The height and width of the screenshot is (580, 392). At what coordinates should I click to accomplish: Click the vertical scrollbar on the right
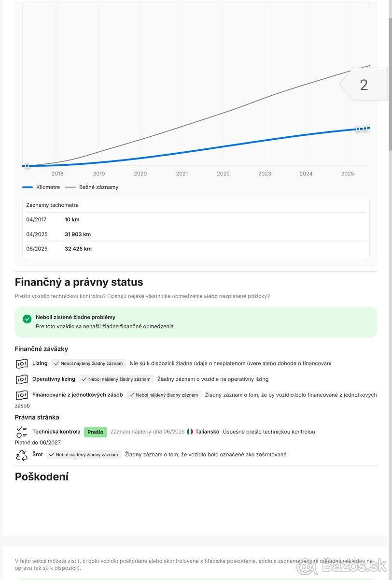(390, 72)
